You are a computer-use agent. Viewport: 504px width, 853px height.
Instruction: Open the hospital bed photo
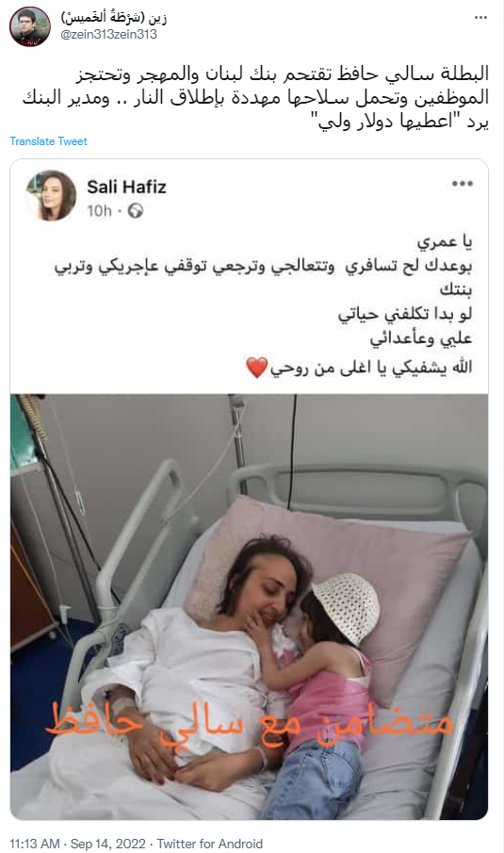click(x=249, y=607)
